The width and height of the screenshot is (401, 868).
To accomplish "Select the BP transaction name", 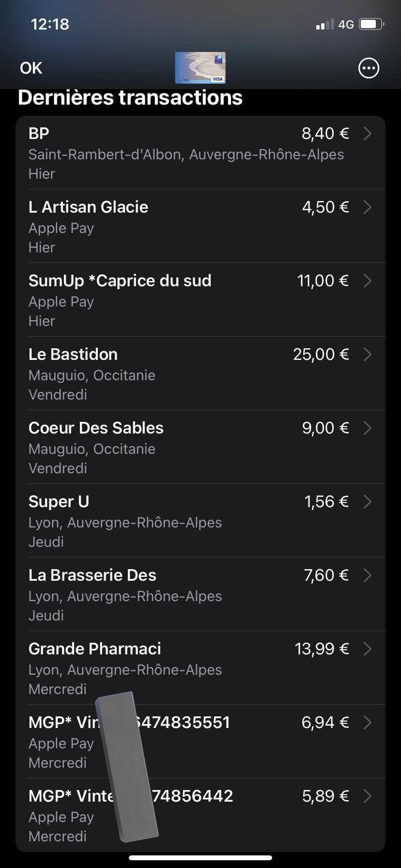I will pyautogui.click(x=39, y=134).
